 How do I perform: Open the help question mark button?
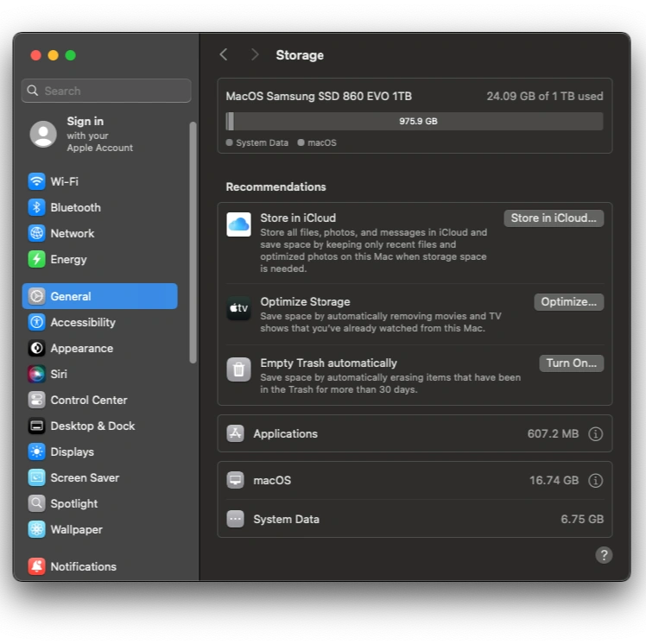click(604, 555)
